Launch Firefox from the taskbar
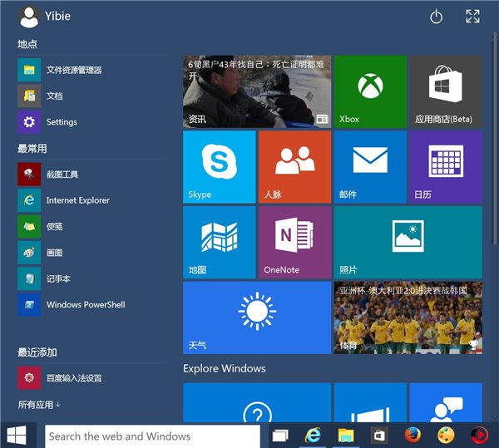 point(413,436)
